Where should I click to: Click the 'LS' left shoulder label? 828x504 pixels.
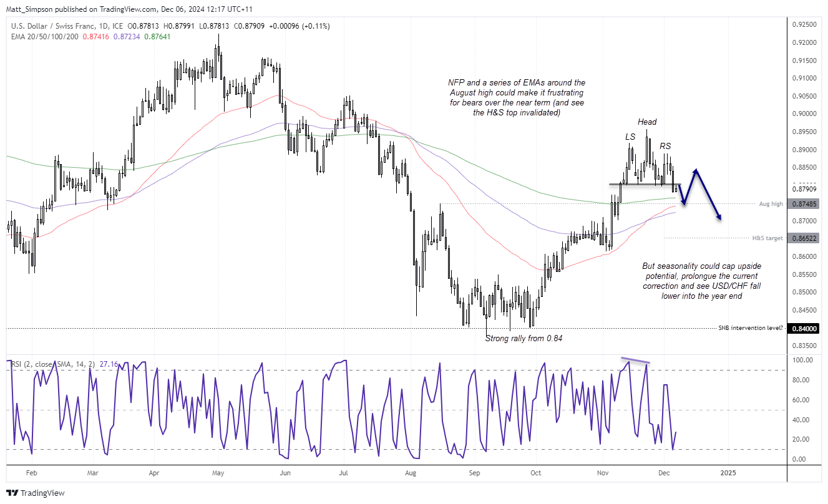630,136
